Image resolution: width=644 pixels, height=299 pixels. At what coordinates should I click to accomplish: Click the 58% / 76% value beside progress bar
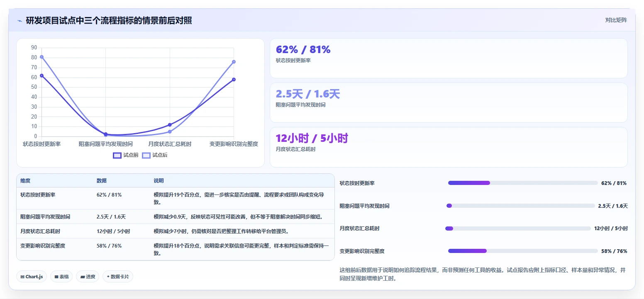614,251
